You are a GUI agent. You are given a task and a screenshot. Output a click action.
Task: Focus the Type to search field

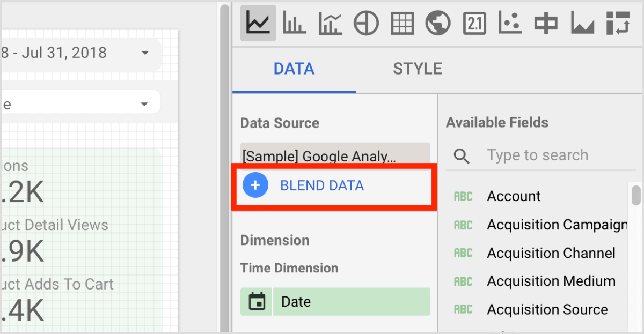540,155
